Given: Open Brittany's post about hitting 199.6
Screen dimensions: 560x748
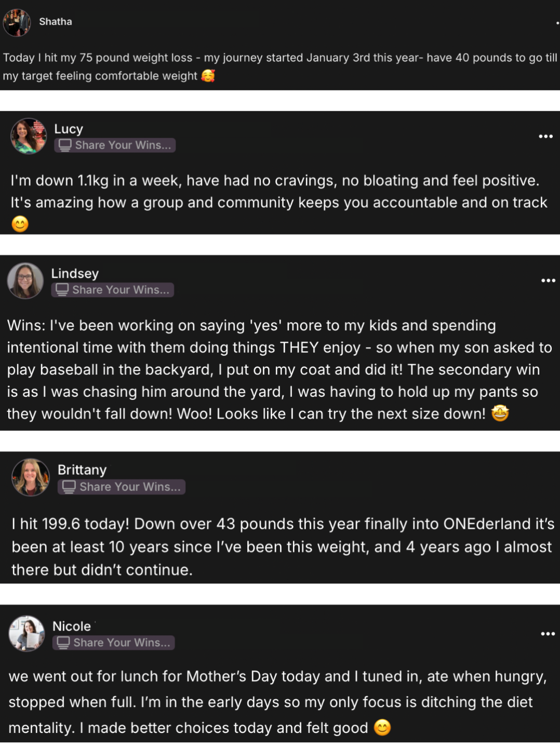Looking at the screenshot, I should [283, 546].
